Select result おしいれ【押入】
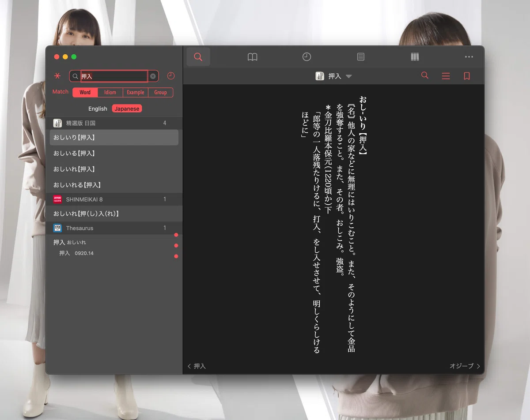The width and height of the screenshot is (530, 420). click(114, 169)
